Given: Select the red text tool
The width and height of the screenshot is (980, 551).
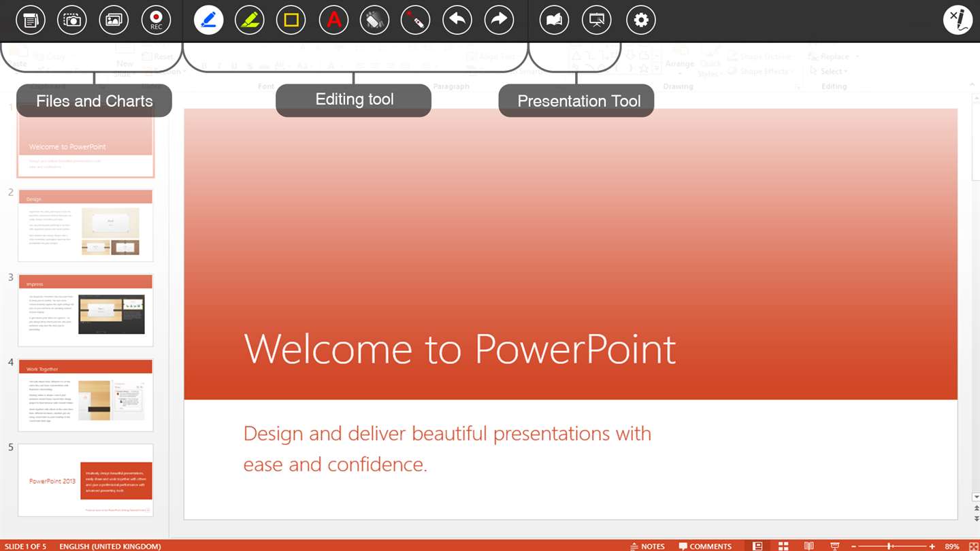Looking at the screenshot, I should pyautogui.click(x=333, y=20).
